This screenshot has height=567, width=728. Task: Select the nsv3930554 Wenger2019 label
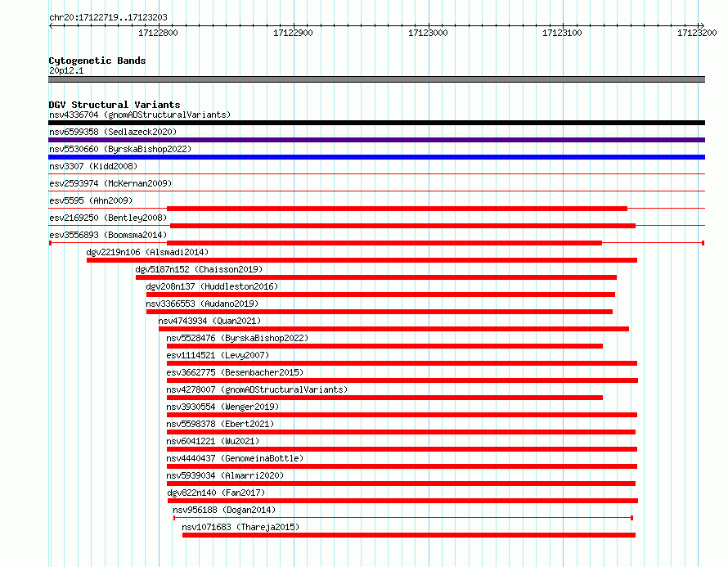coord(222,407)
